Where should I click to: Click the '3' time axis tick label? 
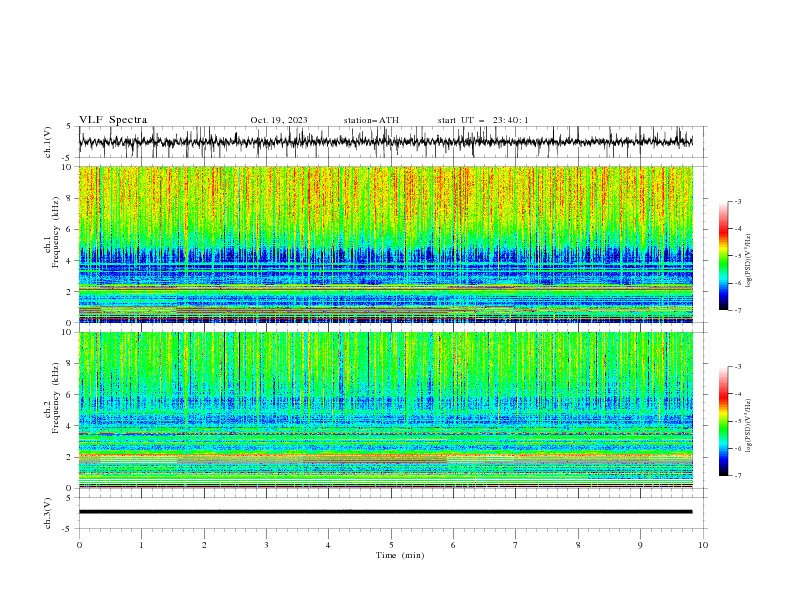click(266, 545)
